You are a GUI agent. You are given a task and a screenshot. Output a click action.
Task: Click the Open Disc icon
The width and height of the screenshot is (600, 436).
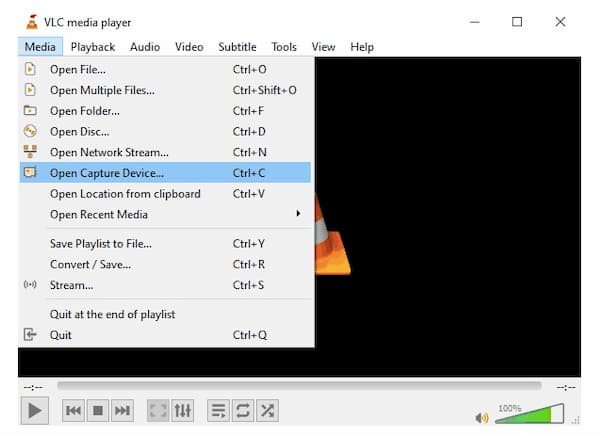click(x=30, y=131)
